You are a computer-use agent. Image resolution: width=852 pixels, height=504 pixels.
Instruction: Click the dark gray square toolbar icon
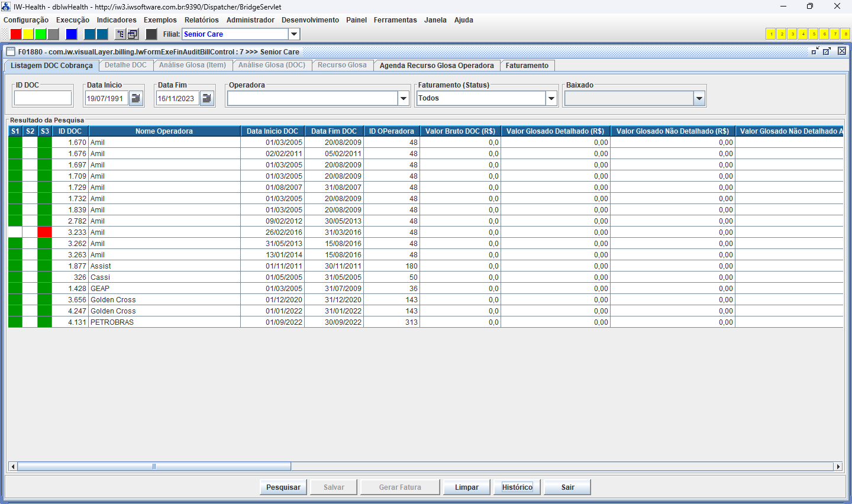coord(151,34)
